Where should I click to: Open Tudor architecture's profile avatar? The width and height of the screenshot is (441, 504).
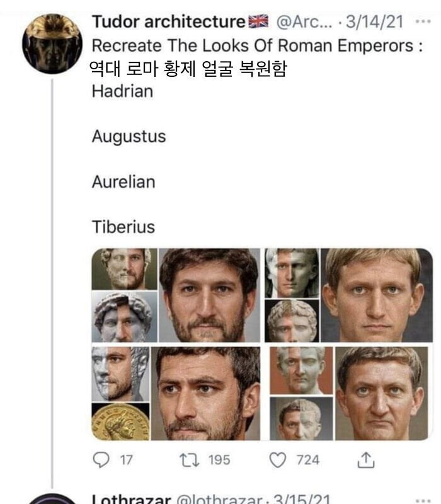point(52,43)
